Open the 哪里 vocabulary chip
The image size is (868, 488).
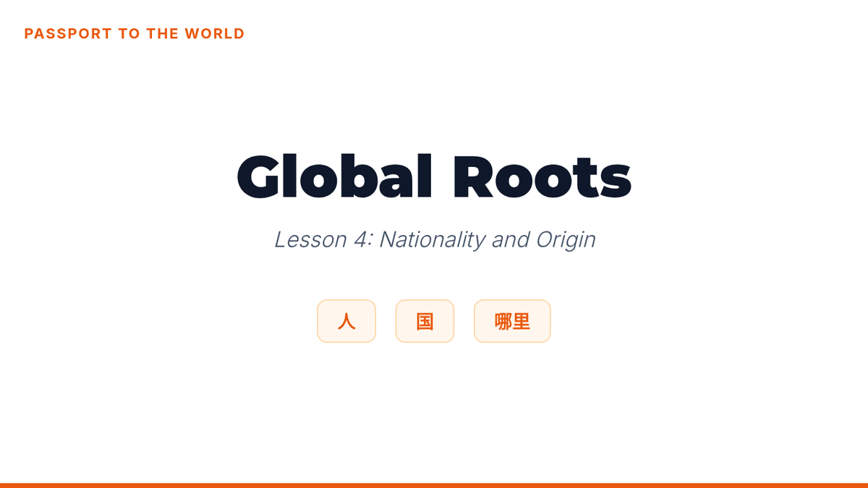512,321
